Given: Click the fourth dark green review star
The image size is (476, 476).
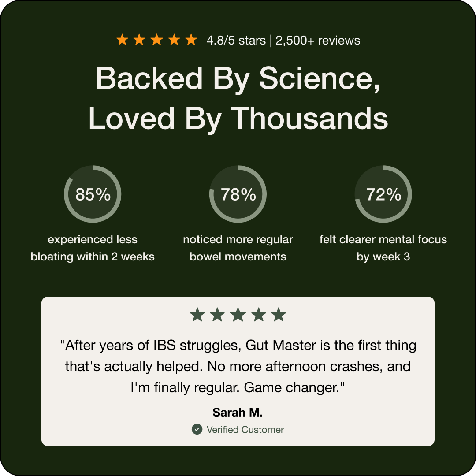Looking at the screenshot, I should coord(258,315).
